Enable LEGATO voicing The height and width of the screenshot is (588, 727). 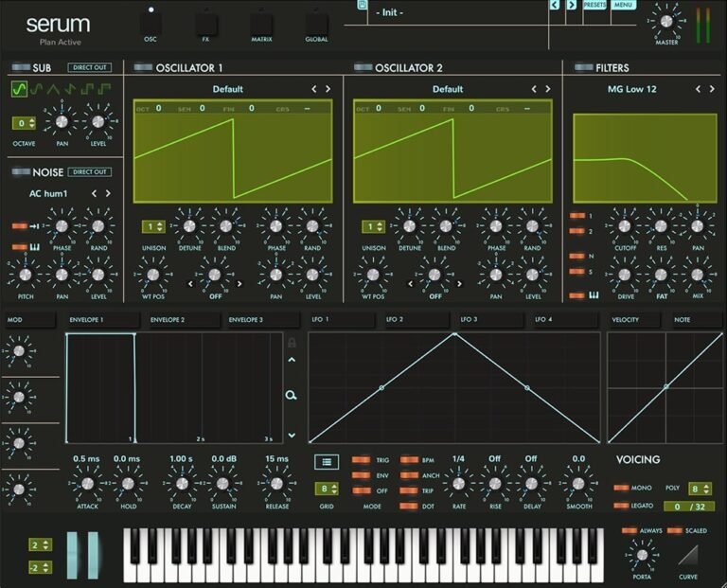tap(621, 506)
